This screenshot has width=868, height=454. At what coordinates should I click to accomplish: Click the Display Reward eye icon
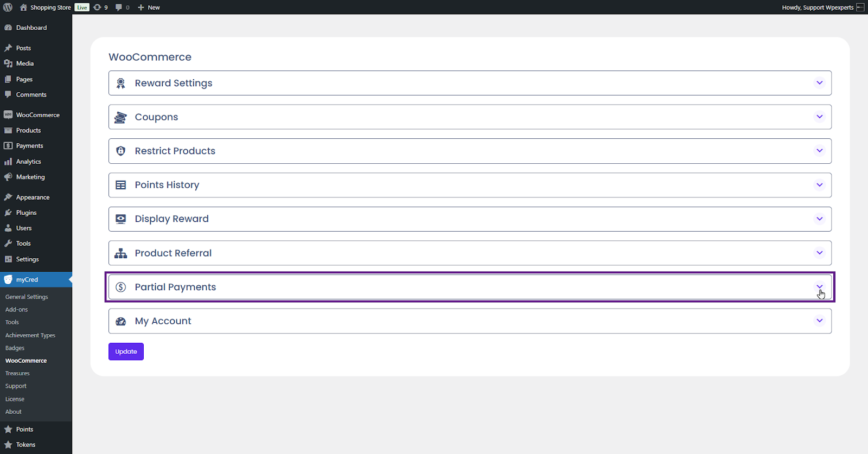pos(121,219)
